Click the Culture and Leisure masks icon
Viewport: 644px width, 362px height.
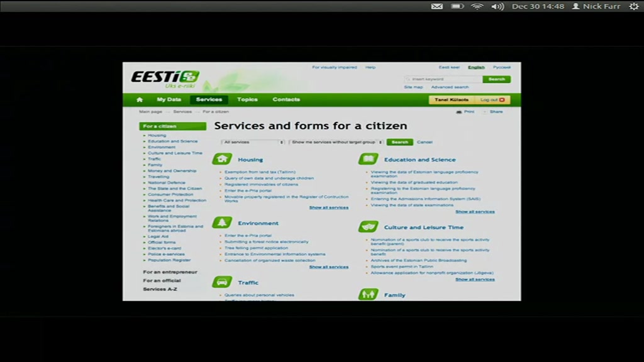point(369,226)
